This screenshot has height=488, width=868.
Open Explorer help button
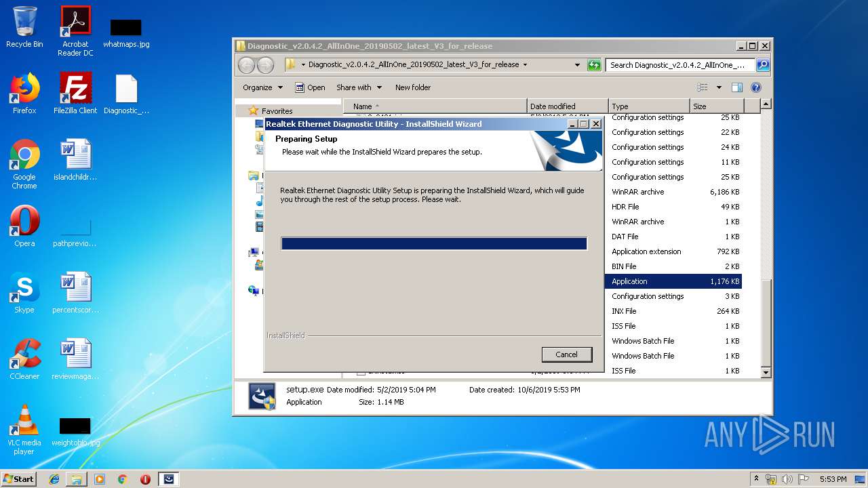click(x=756, y=87)
